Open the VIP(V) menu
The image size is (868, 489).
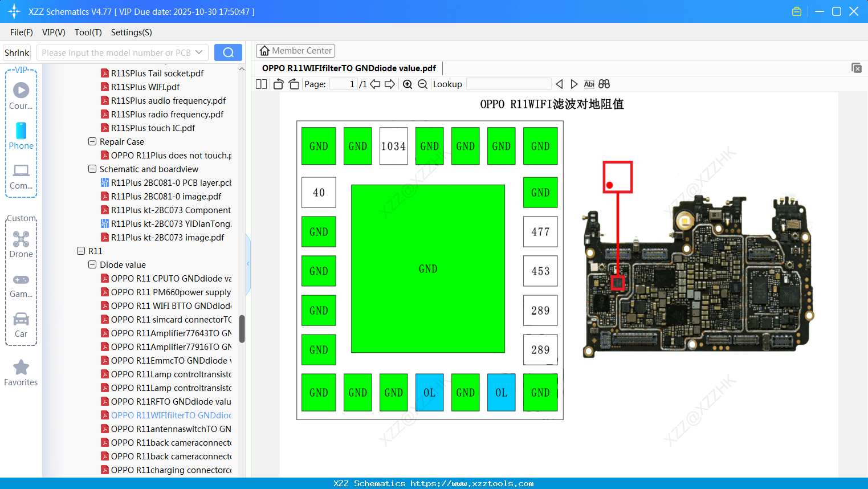tap(54, 32)
